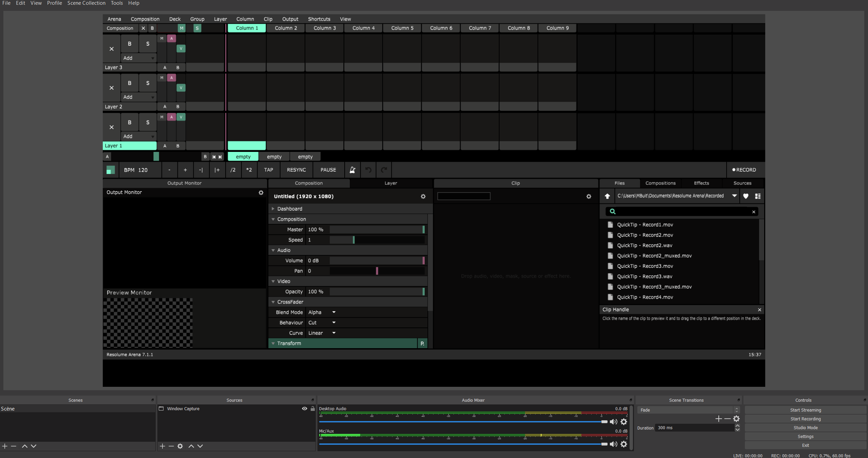This screenshot has height=458, width=868.
Task: Select the Effects tab in file browser
Action: pyautogui.click(x=701, y=182)
